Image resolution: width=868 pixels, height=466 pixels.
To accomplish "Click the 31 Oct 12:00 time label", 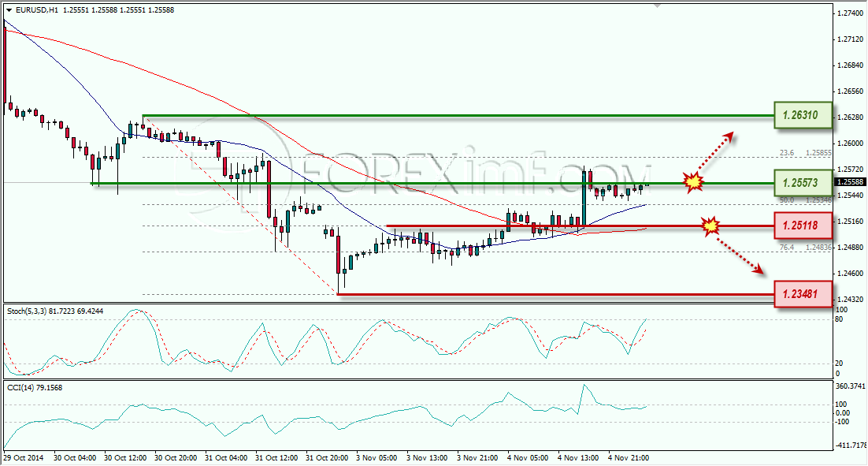I will (276, 457).
